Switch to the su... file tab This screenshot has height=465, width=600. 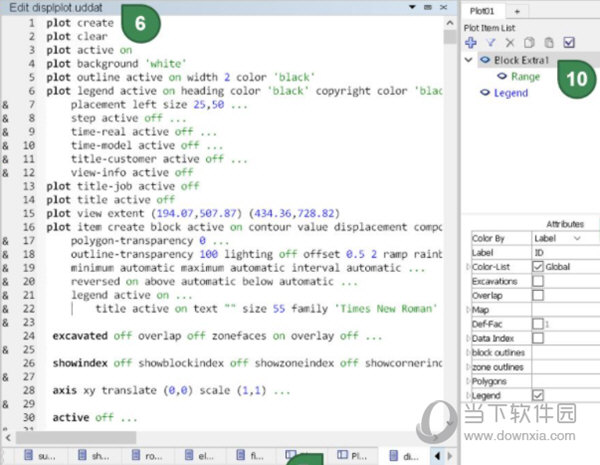pos(40,455)
